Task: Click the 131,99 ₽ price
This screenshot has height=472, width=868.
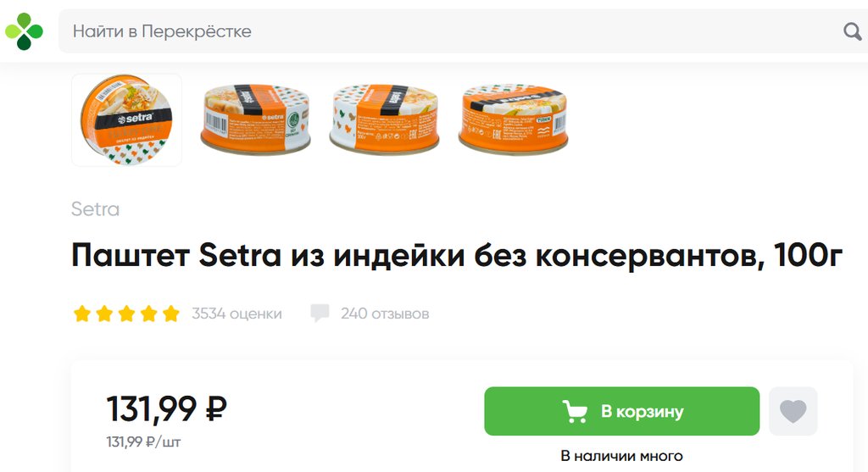Action: pyautogui.click(x=166, y=409)
